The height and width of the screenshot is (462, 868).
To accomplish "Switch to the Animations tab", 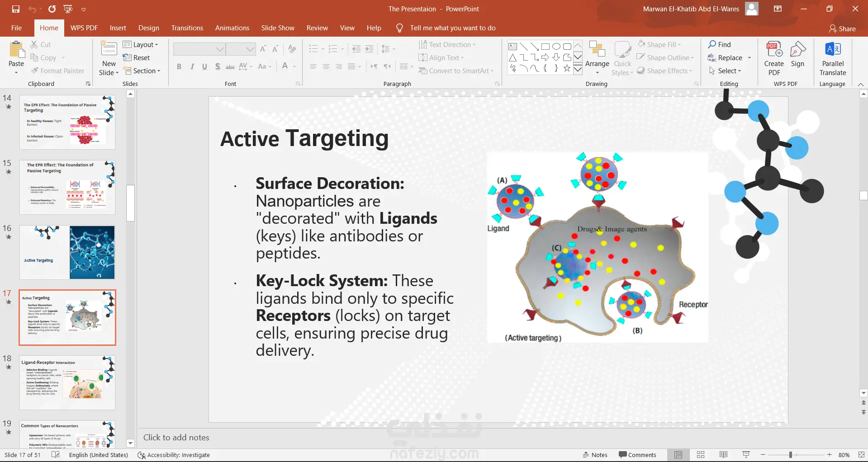I will click(232, 28).
